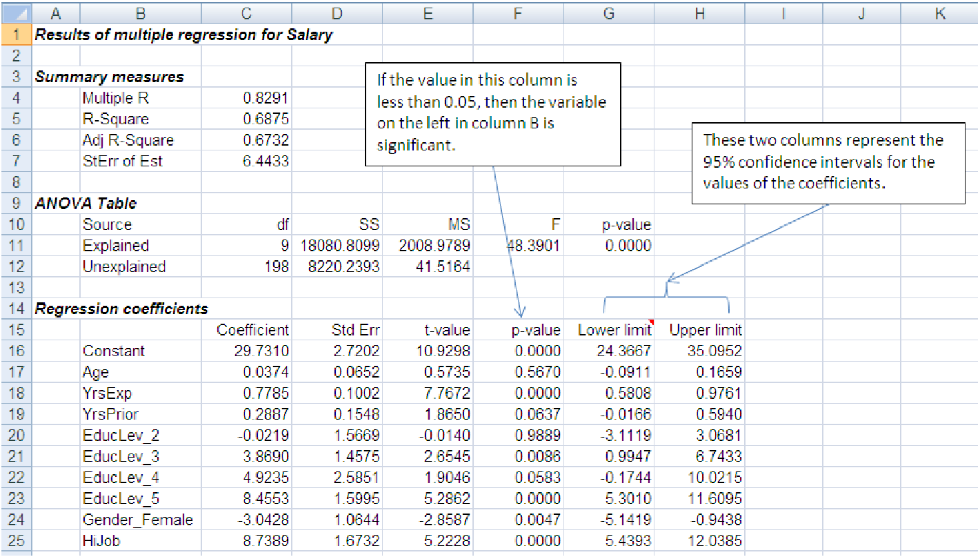
Task: Select the 'Lower limit' header cell with comment marker
Action: tap(608, 329)
